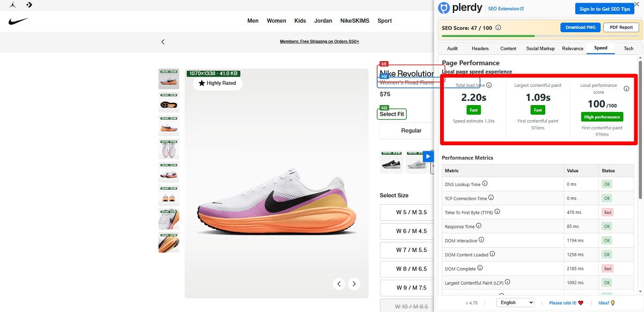Show previous product image arrow

point(339,284)
